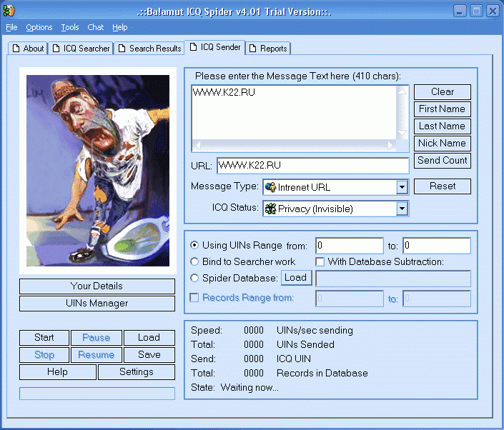The image size is (504, 430).
Task: Open the Chat menu
Action: 96,28
